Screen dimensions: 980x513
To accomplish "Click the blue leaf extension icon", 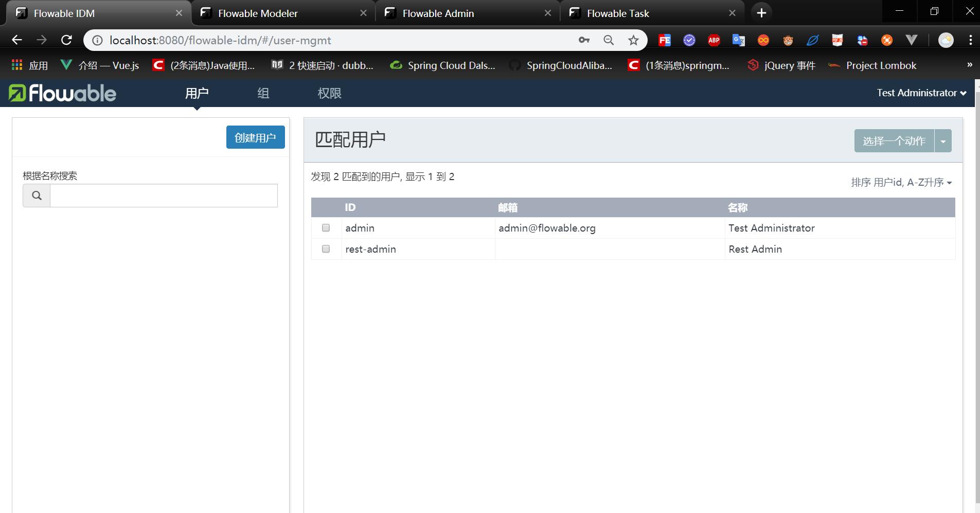I will [813, 40].
